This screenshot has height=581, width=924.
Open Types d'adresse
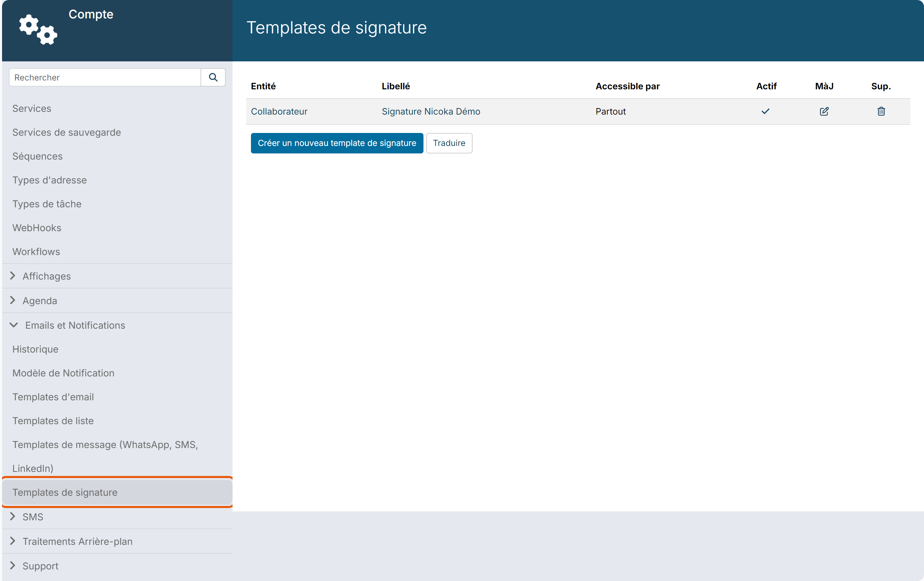[49, 180]
